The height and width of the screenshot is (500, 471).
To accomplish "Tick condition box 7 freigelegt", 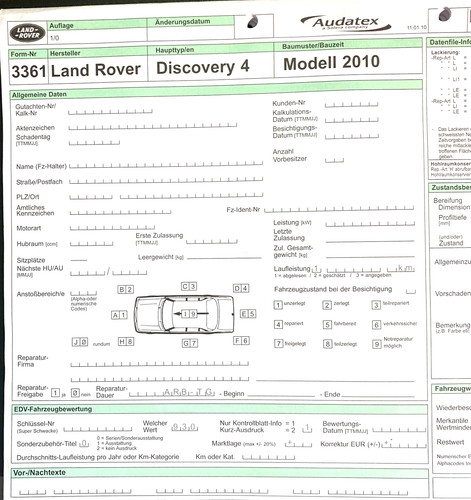I will tap(278, 344).
